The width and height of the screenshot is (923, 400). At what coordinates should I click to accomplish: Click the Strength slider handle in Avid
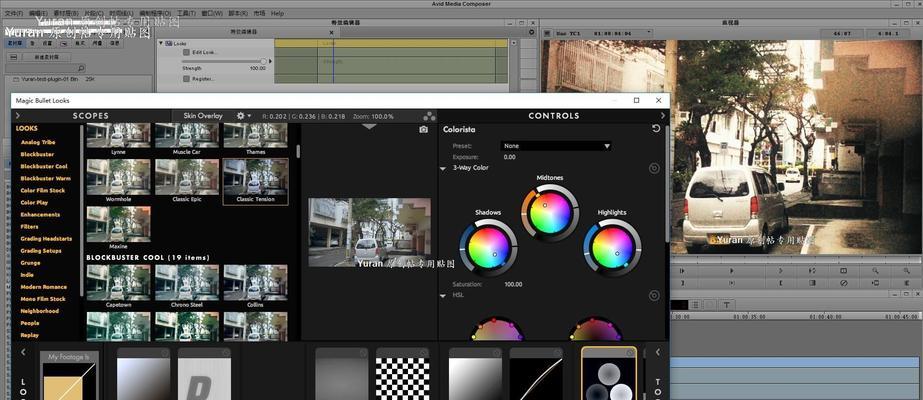(x=263, y=61)
